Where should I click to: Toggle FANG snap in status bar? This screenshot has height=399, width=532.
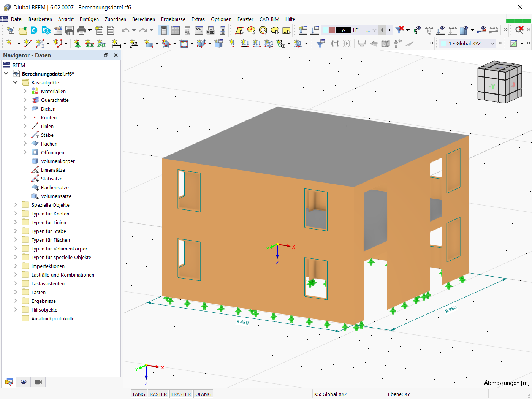click(x=139, y=394)
